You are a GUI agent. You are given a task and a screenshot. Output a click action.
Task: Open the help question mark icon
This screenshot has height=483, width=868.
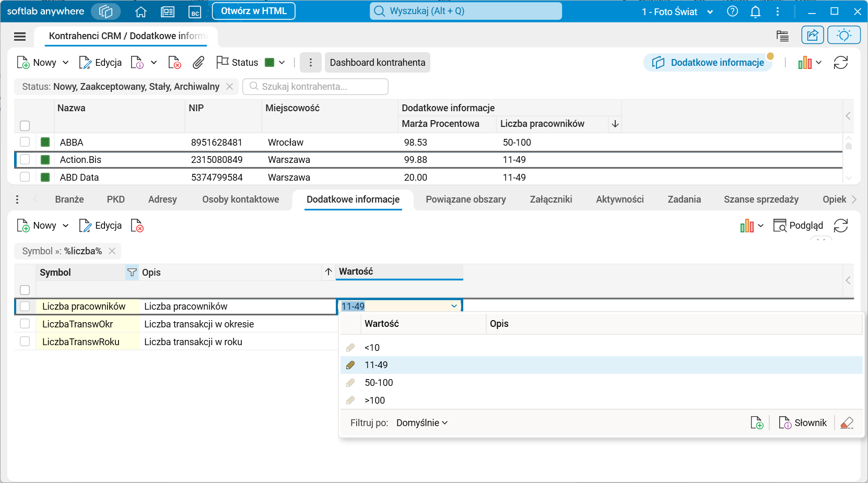click(x=733, y=11)
